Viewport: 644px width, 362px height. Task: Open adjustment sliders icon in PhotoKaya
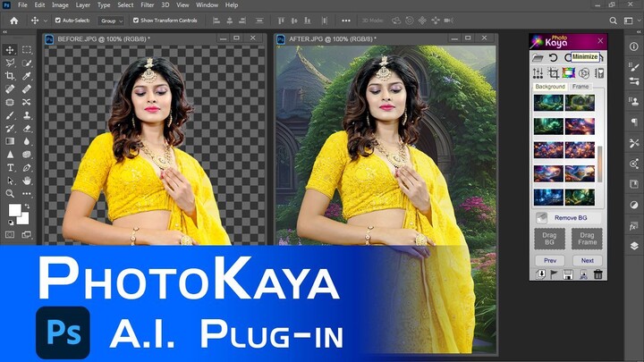click(538, 73)
